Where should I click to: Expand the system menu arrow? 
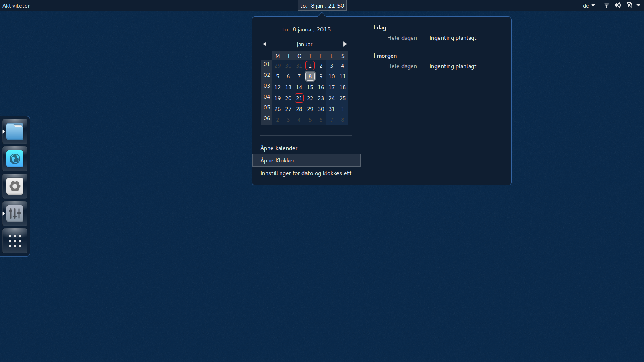click(x=638, y=6)
